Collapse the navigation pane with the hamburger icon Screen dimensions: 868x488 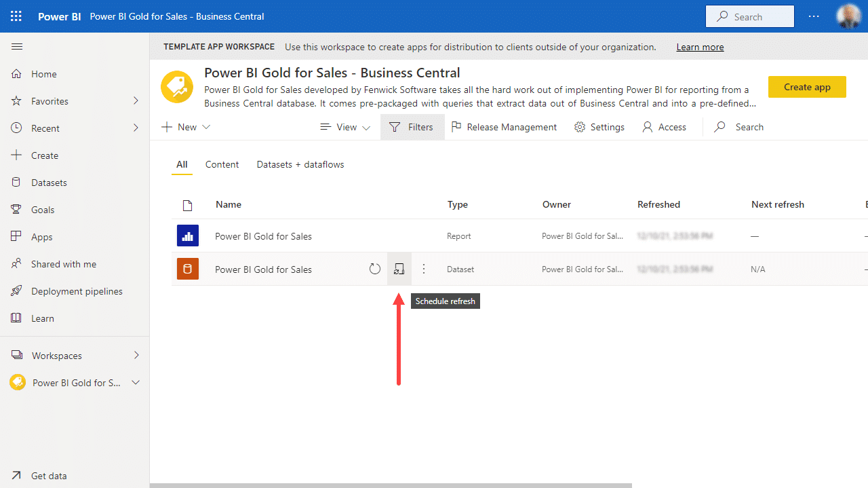(17, 46)
